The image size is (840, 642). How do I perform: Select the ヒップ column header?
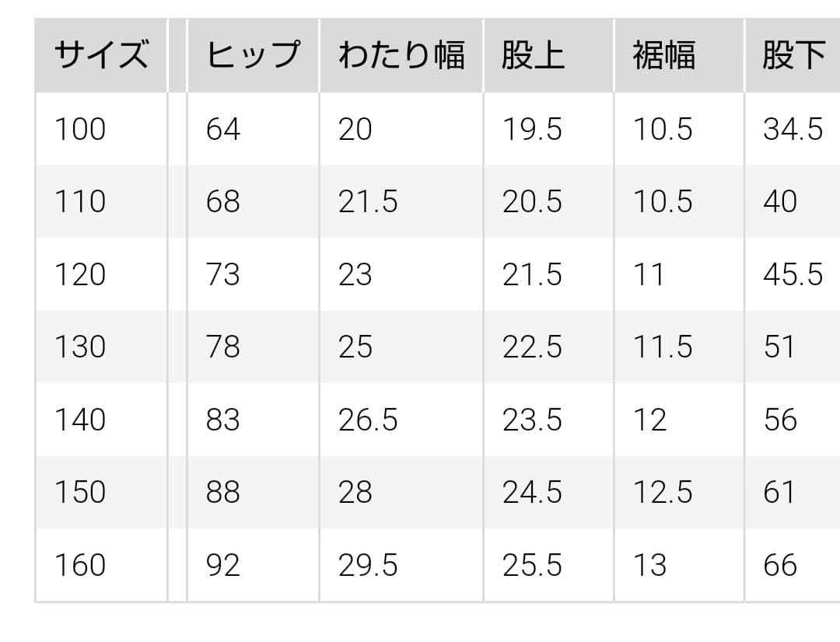click(253, 56)
